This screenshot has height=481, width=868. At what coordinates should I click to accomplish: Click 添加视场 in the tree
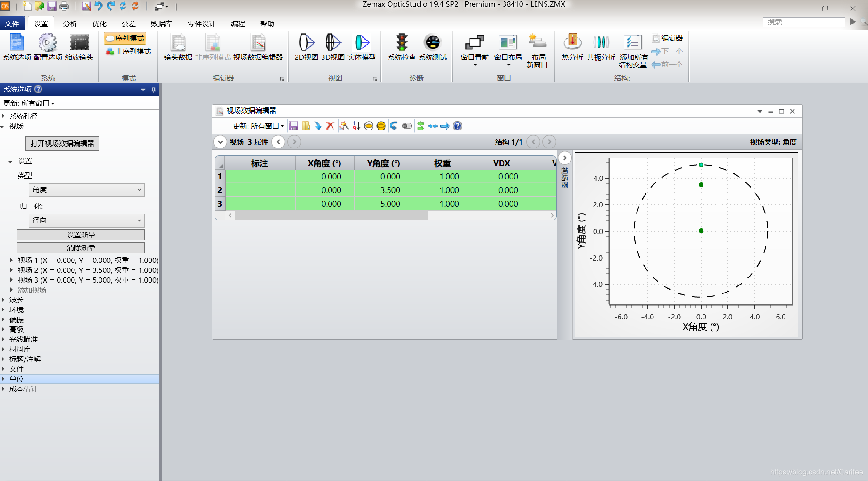(32, 290)
